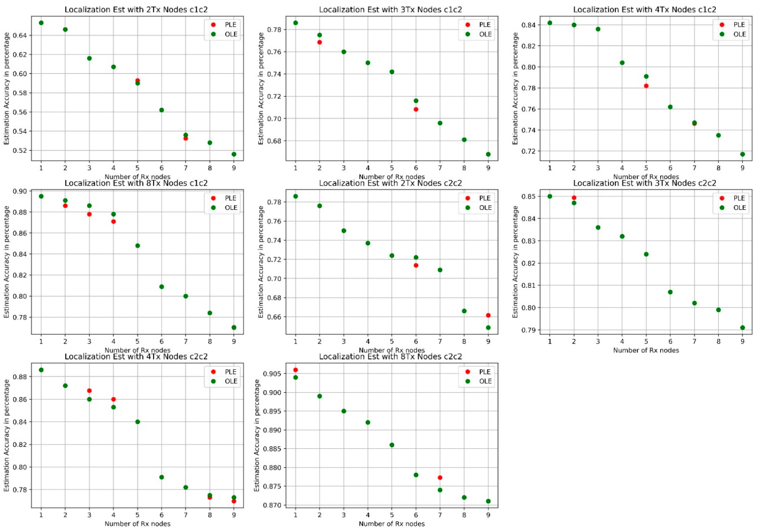This screenshot has height=532, width=758.
Task: Click PLE legend label in 4Tx c1c2 plot
Action: point(739,25)
